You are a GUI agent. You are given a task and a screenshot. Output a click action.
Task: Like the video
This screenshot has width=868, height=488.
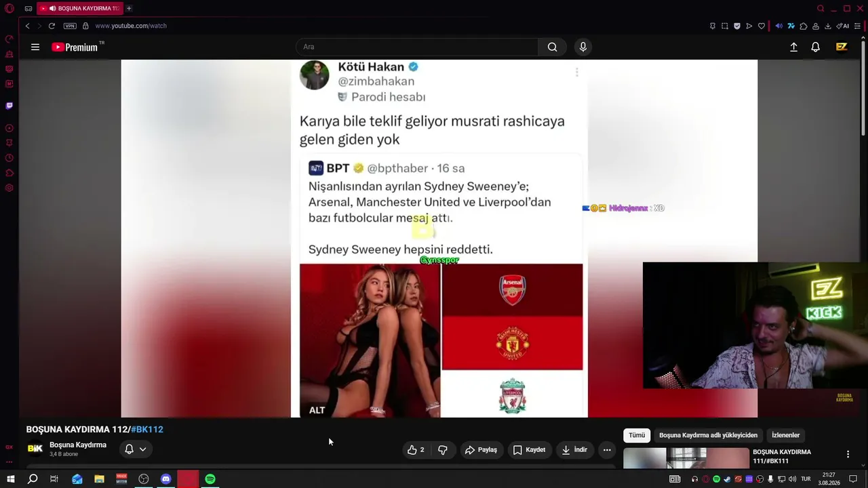416,449
